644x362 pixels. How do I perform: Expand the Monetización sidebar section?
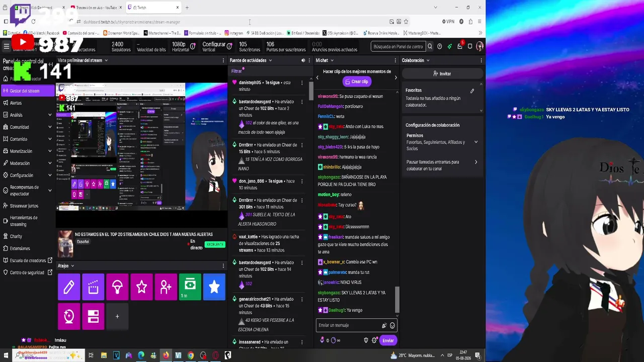click(50, 151)
